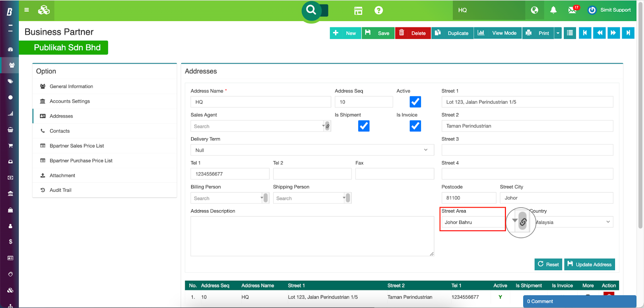Viewport: 644px width, 308px height.
Task: Toggle the Is Shipment checkbox
Action: tap(364, 126)
